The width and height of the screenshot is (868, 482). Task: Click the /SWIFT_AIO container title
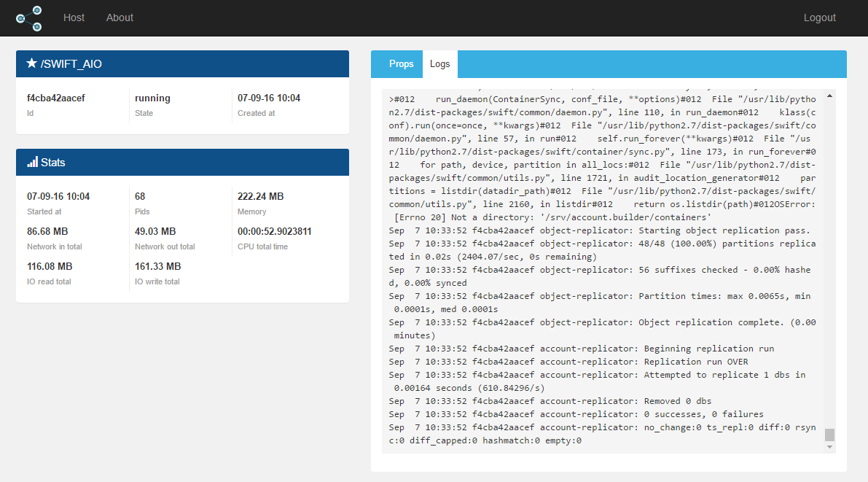pos(71,63)
